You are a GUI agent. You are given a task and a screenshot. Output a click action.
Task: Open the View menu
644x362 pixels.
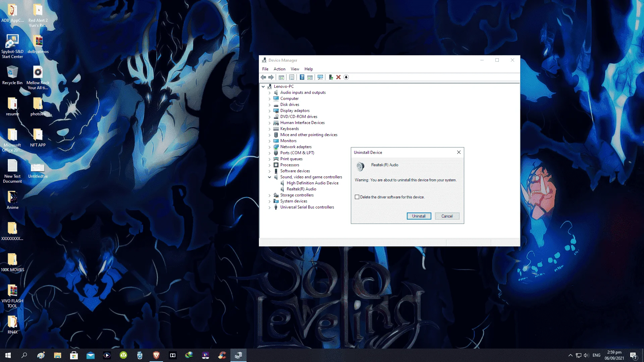click(x=295, y=69)
